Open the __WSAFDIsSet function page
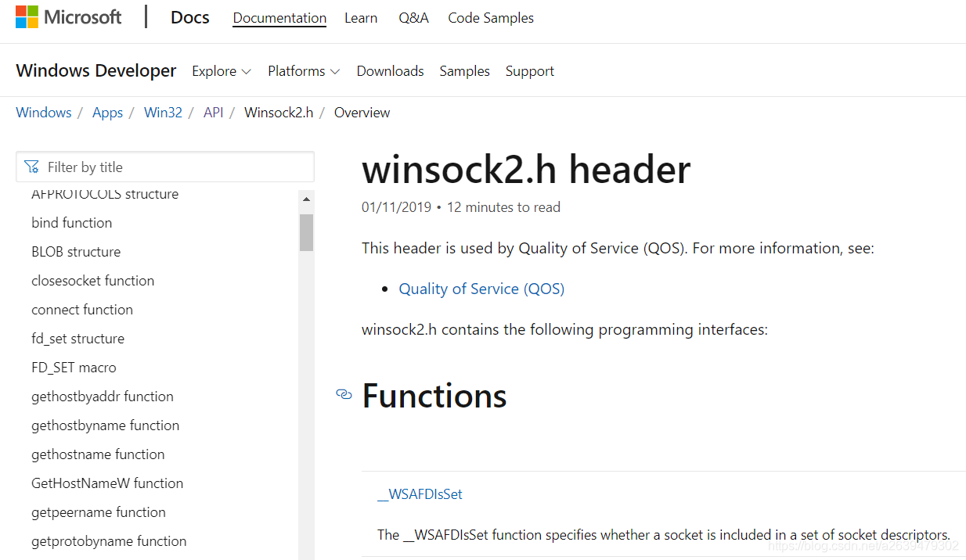 420,494
